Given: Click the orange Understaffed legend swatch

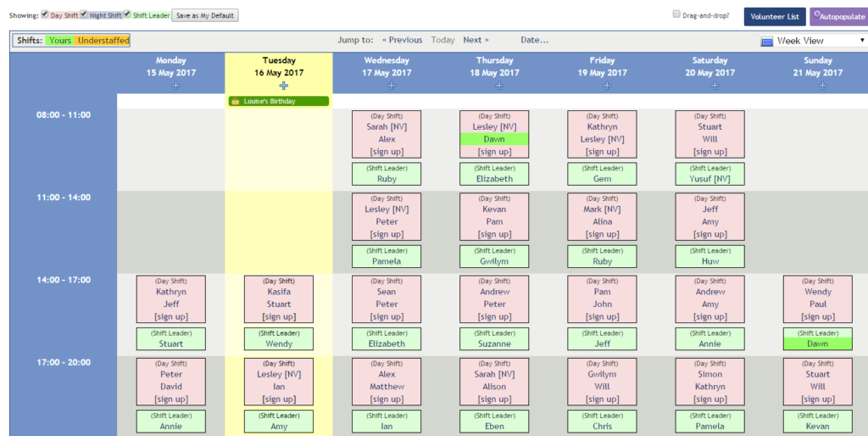Looking at the screenshot, I should coord(103,41).
